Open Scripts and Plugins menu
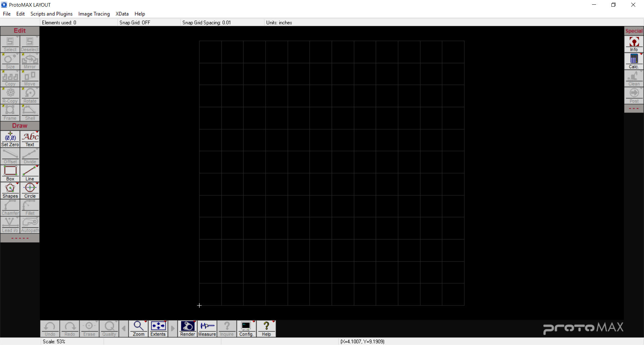The image size is (644, 345). pyautogui.click(x=51, y=14)
